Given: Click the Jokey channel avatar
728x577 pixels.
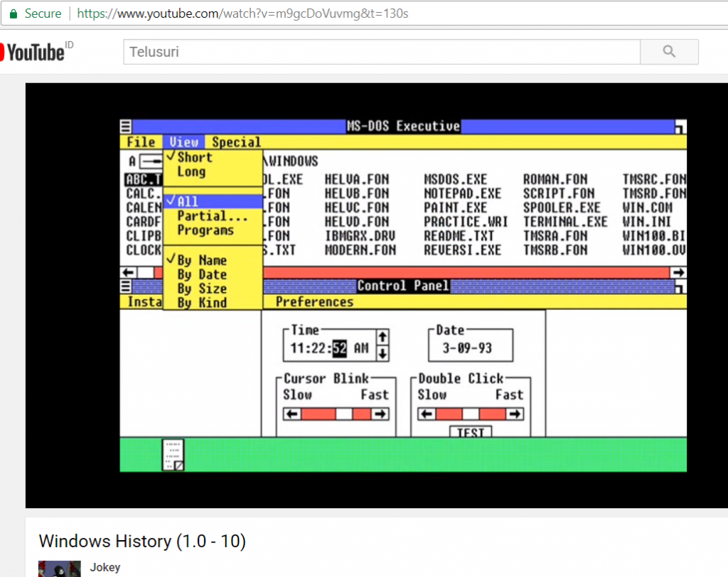Looking at the screenshot, I should coord(58,570).
